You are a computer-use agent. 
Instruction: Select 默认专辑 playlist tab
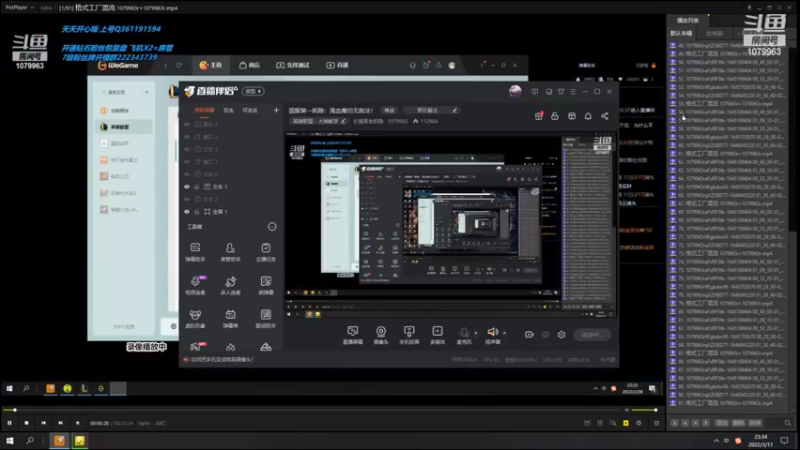681,33
